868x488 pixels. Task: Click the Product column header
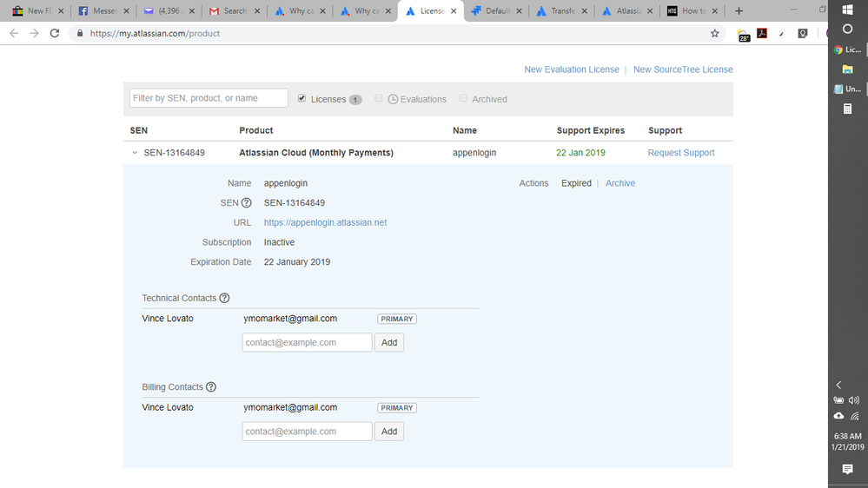click(255, 130)
